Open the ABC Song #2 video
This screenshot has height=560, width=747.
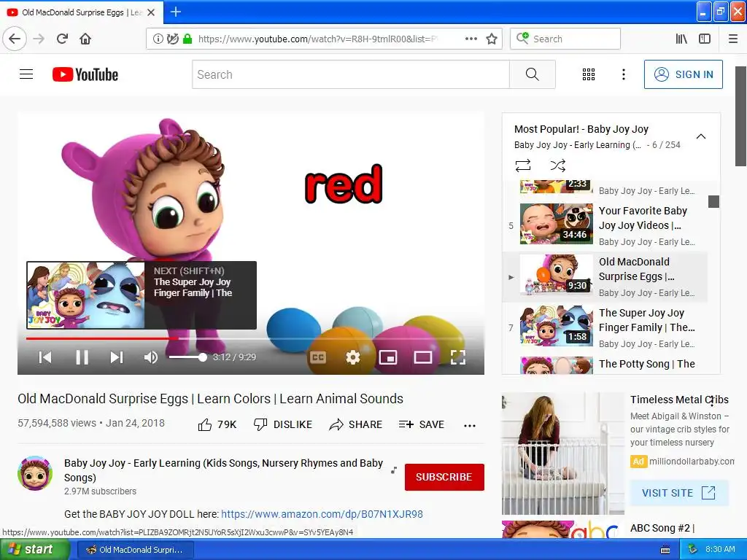click(662, 528)
